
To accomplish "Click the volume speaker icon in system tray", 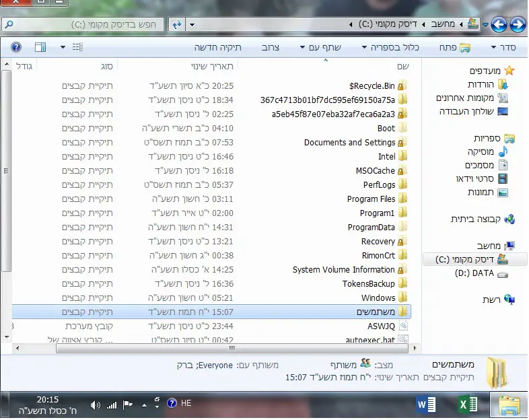I will click(x=95, y=405).
